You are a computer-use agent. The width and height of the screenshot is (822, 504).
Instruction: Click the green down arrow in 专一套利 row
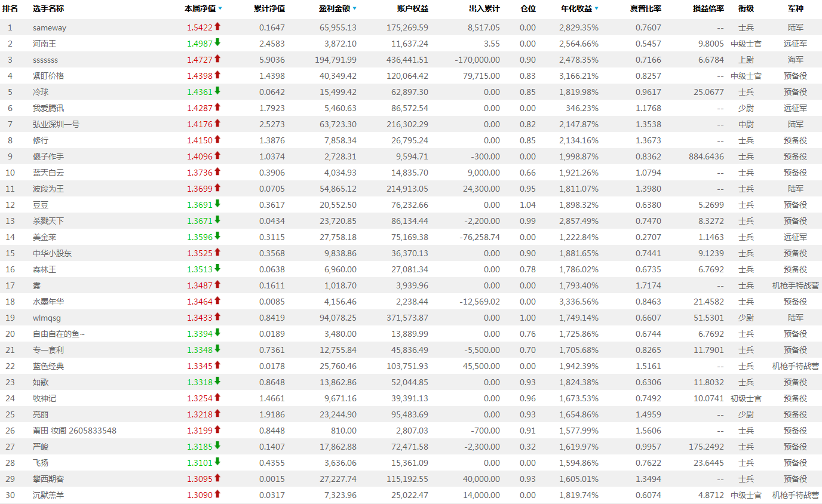(x=217, y=349)
